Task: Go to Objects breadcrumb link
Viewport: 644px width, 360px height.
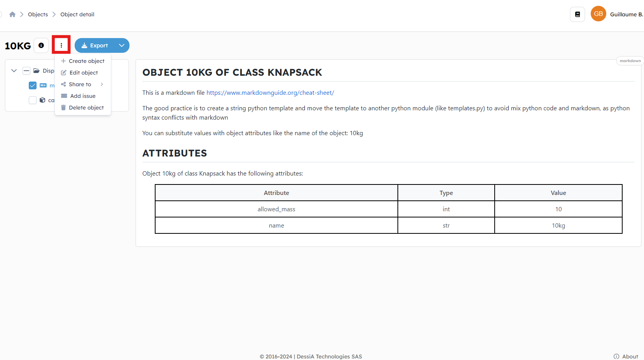Action: [38, 14]
